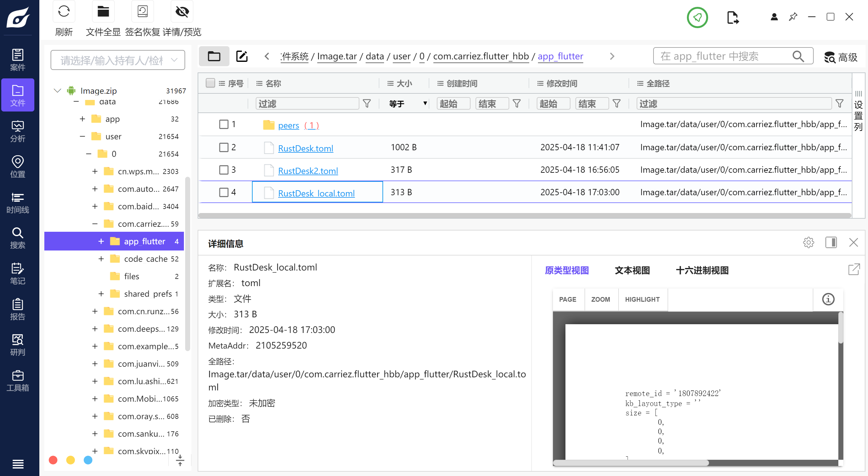Open the 文件 sidebar section
The width and height of the screenshot is (868, 476).
[18, 95]
